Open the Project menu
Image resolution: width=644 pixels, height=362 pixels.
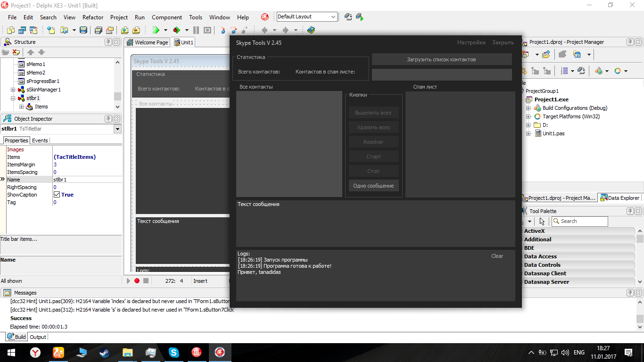click(x=119, y=17)
